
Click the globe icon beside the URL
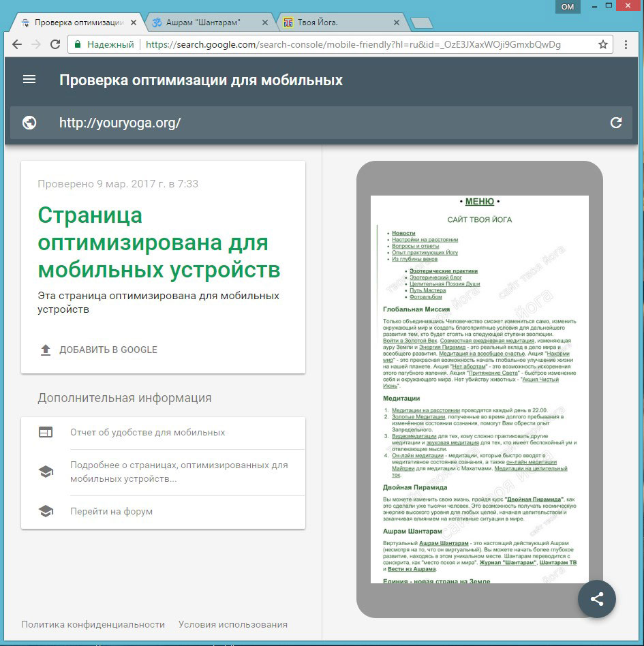tap(29, 123)
